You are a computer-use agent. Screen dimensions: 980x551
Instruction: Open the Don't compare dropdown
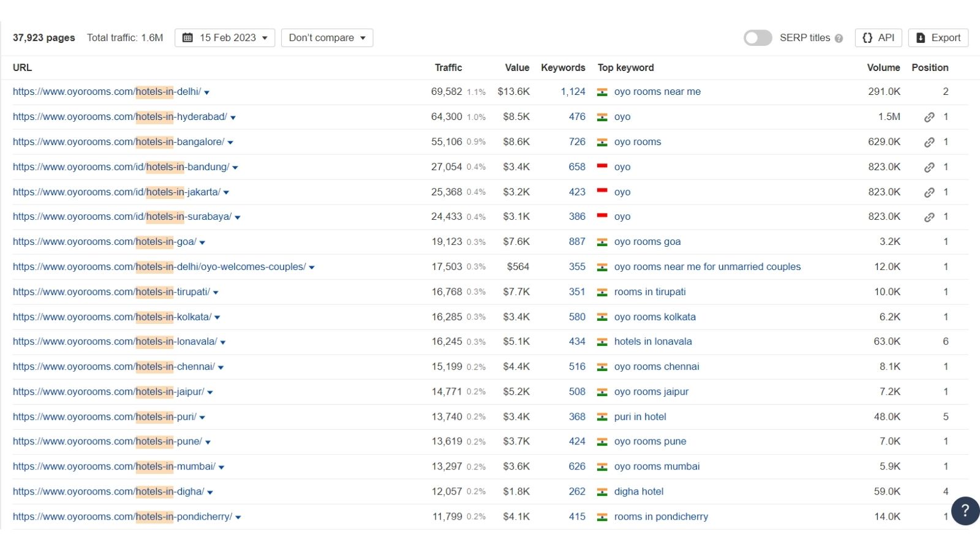click(327, 38)
